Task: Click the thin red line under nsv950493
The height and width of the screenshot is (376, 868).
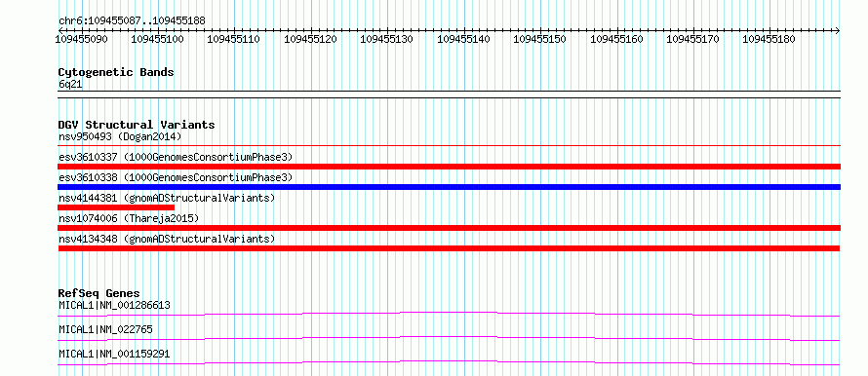Action: pyautogui.click(x=449, y=146)
